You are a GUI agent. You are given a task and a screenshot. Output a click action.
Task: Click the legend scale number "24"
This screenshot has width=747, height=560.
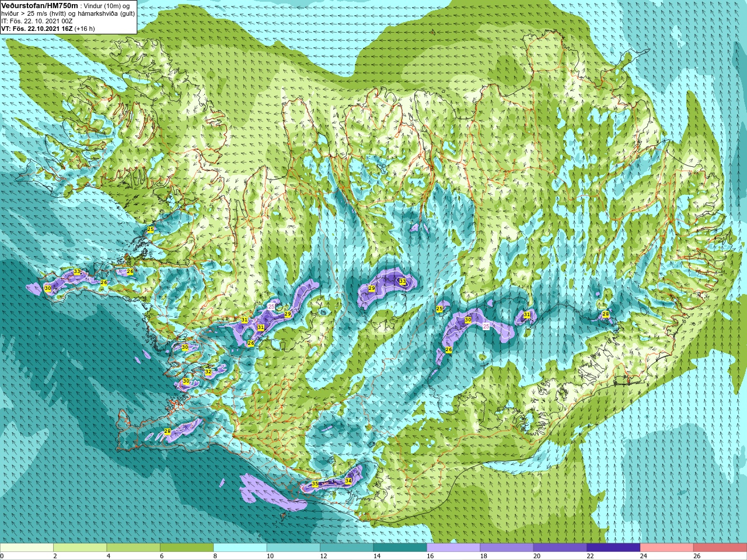[x=643, y=556]
